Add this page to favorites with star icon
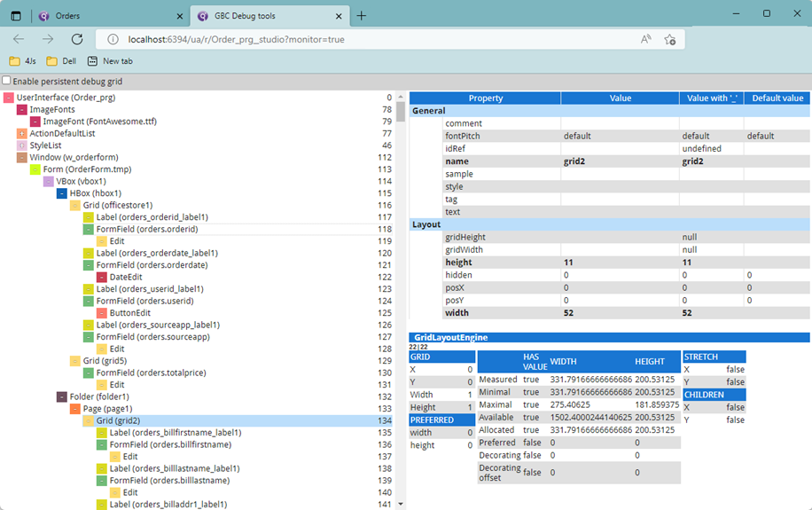This screenshot has height=510, width=812. click(670, 39)
